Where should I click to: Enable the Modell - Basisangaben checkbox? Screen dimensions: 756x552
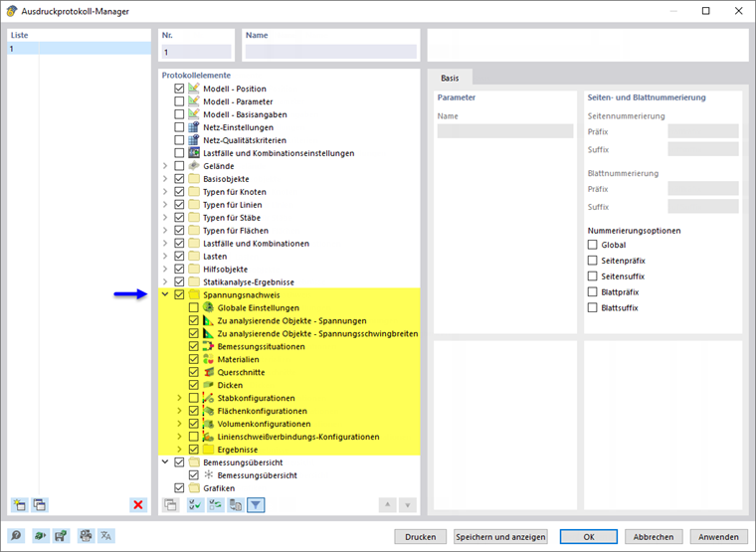(x=179, y=114)
